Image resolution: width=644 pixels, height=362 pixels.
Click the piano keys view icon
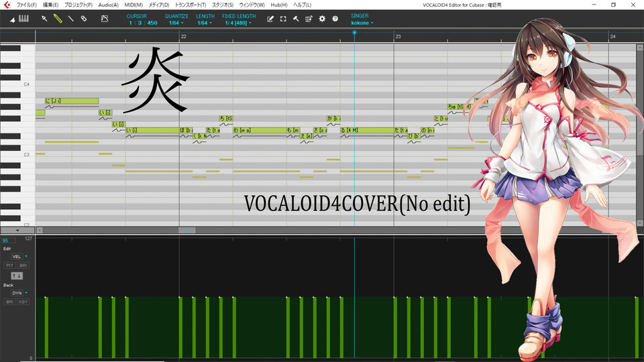[x=24, y=19]
